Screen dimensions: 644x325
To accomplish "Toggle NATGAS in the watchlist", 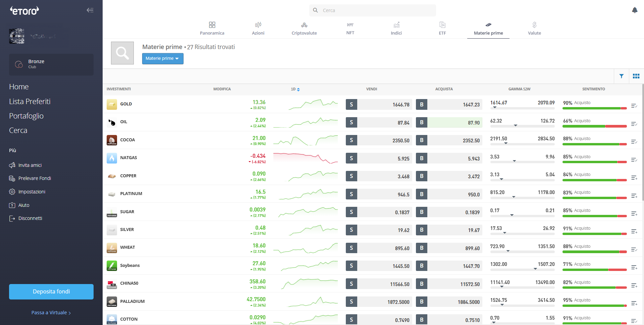I will (x=634, y=160).
